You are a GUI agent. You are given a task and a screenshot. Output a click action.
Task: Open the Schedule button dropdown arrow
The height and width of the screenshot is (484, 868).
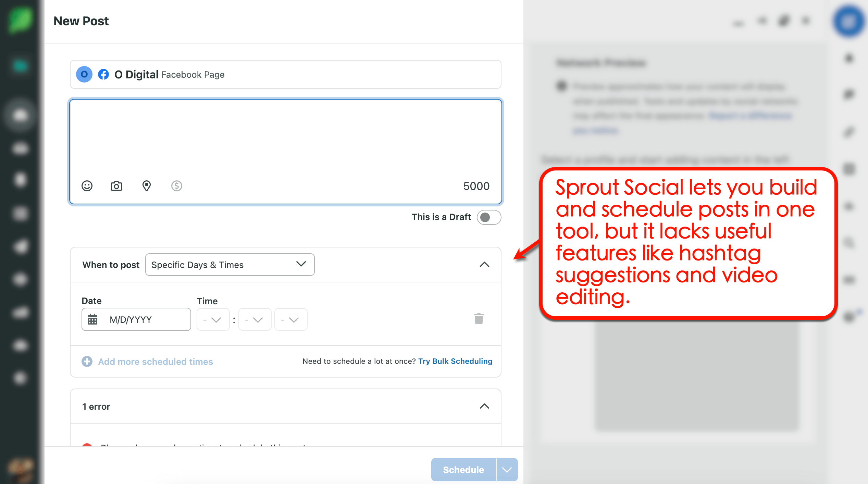point(506,470)
